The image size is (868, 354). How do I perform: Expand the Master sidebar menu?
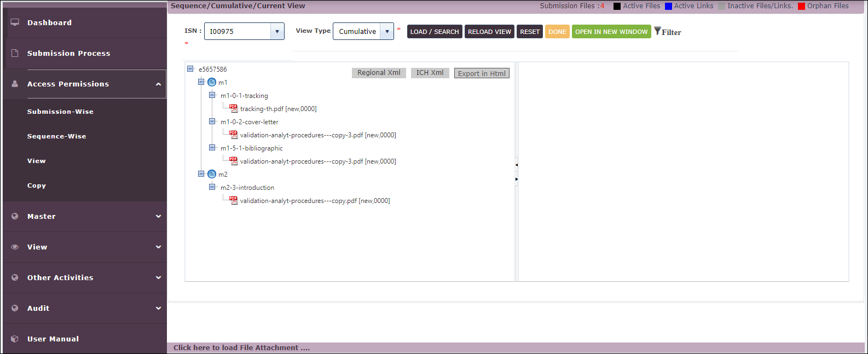(85, 216)
